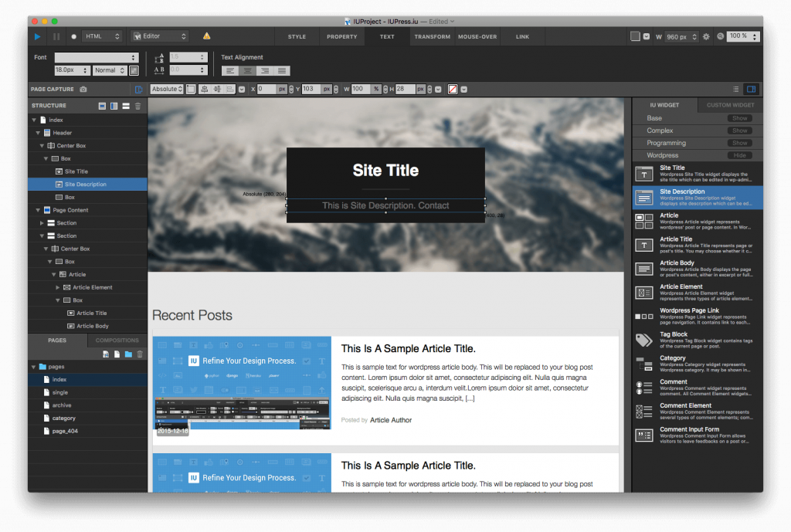
Task: Show the Programming widget group
Action: pyautogui.click(x=739, y=143)
